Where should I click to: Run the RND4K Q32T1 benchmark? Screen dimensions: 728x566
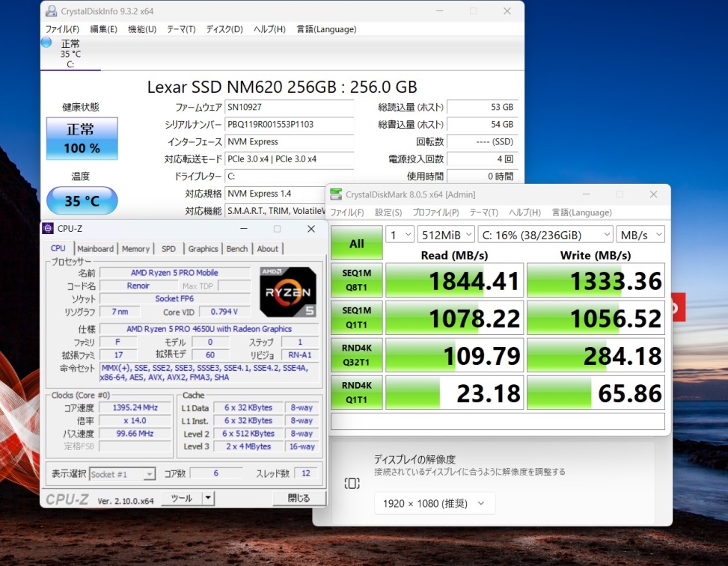coord(357,355)
